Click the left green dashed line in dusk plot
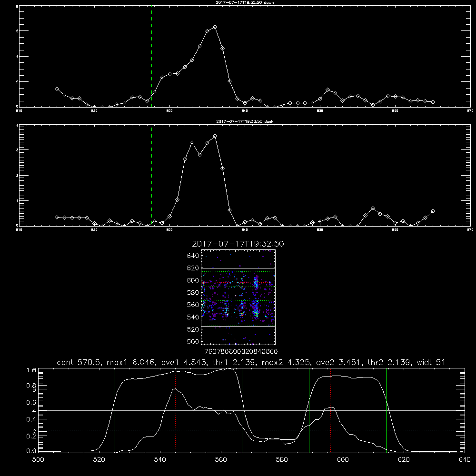Viewport: 476px width, 476px height. pos(151,176)
